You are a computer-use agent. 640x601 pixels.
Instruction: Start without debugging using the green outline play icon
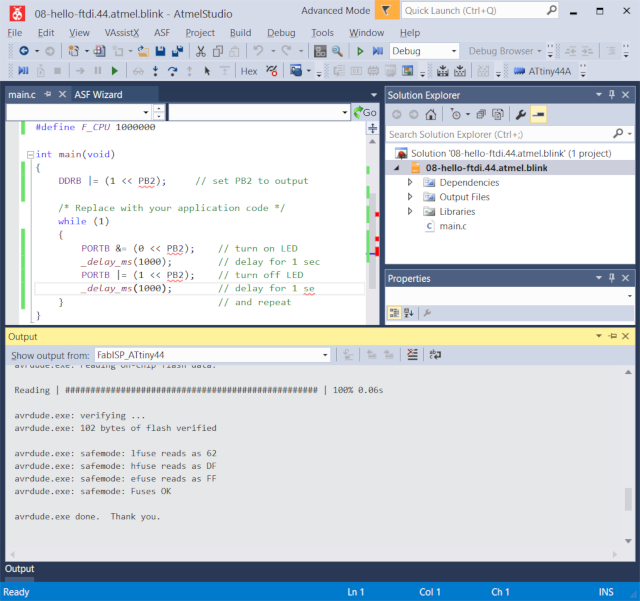360,51
